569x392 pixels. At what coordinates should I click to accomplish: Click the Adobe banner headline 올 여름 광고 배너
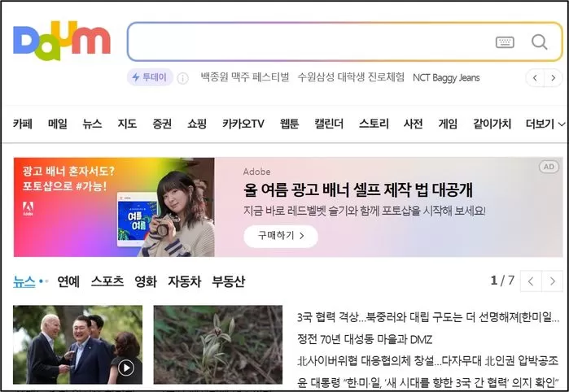358,190
